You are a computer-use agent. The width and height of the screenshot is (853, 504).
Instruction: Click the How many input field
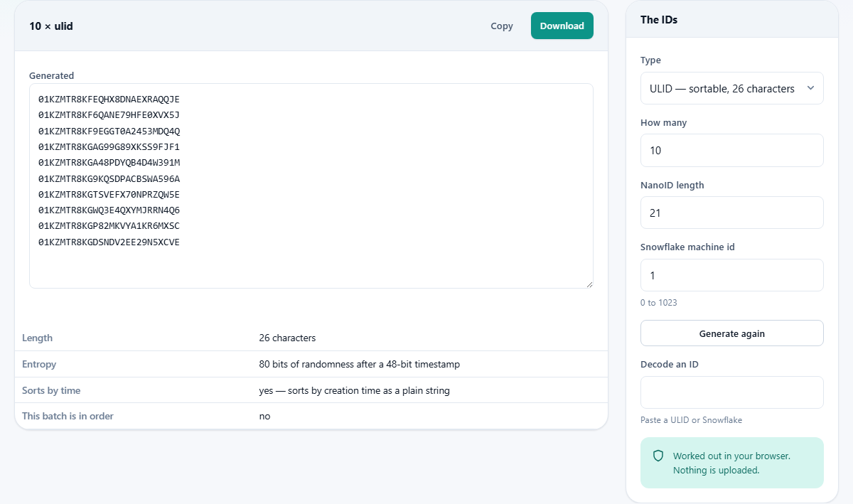click(731, 151)
